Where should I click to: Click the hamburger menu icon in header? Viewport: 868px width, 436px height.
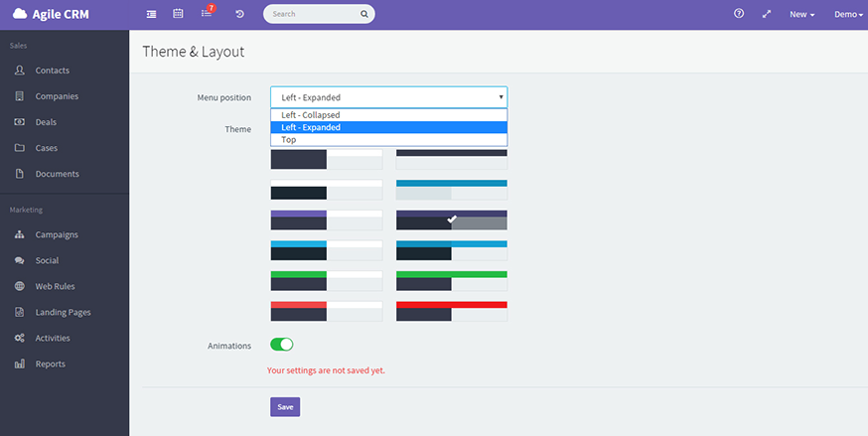(x=151, y=14)
